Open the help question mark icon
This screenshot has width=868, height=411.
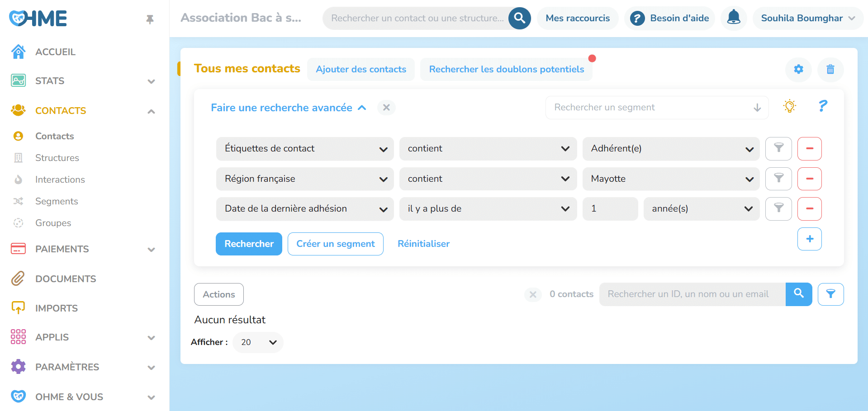click(x=822, y=107)
